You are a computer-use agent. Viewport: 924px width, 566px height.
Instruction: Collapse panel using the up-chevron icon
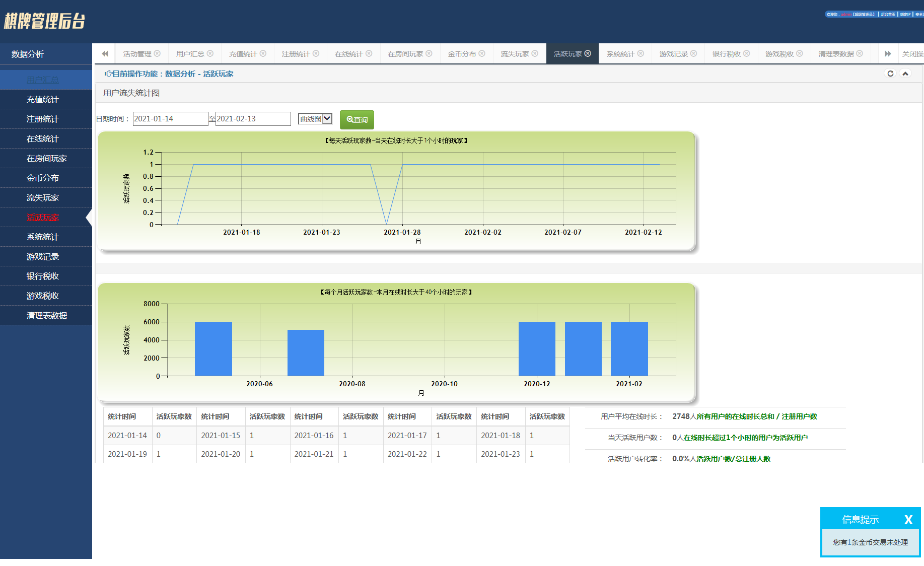[905, 74]
